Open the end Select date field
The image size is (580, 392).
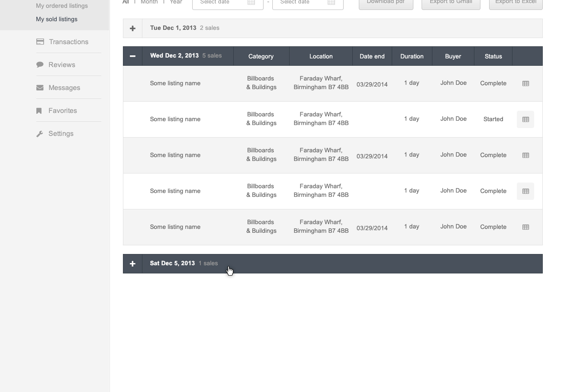click(x=308, y=4)
